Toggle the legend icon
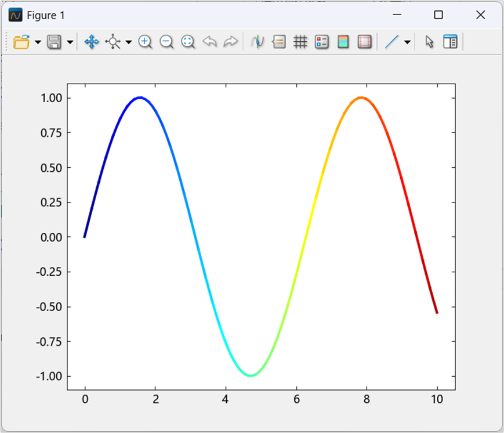504x433 pixels. click(x=322, y=42)
